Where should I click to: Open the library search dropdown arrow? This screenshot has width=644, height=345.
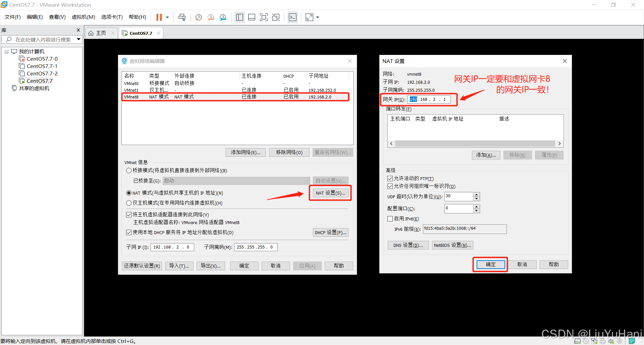78,40
